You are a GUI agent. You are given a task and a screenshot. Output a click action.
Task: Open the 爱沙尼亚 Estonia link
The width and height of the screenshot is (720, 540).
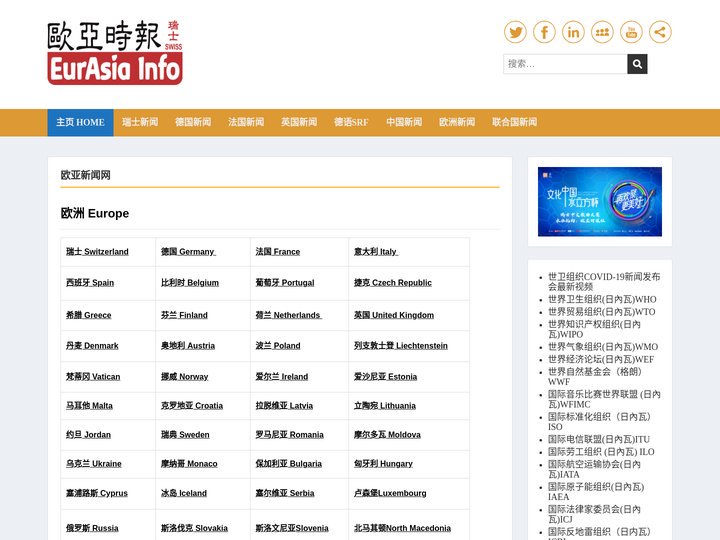tap(386, 377)
